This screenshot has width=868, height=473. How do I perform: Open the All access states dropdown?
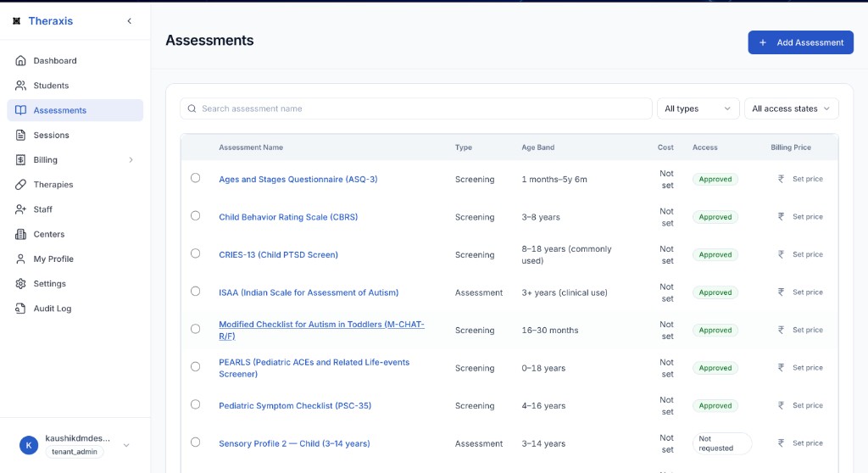click(x=791, y=109)
